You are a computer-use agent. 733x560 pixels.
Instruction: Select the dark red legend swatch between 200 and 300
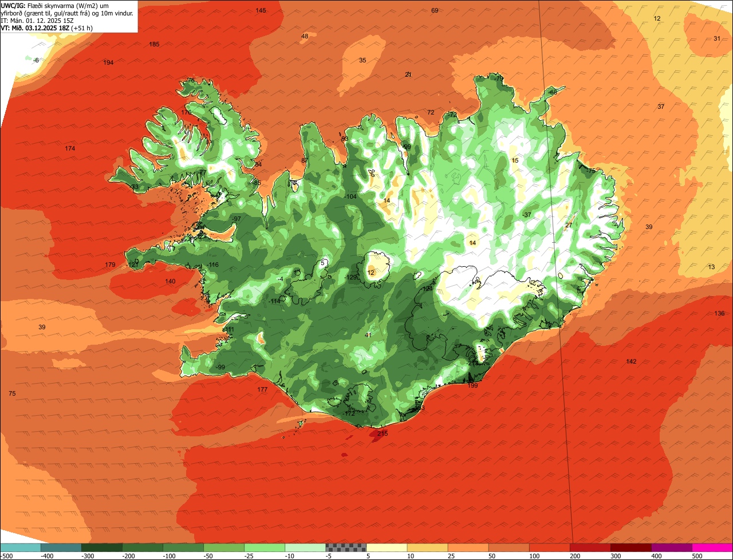590,547
